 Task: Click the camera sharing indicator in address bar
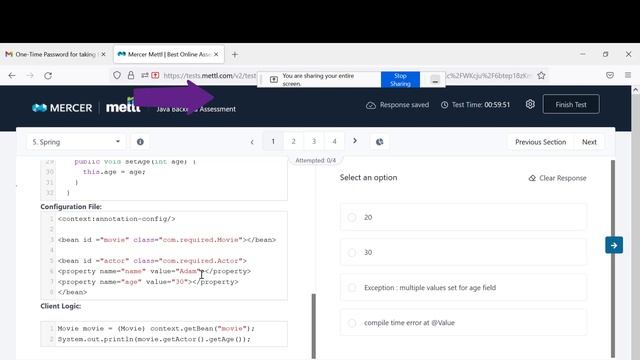click(155, 75)
